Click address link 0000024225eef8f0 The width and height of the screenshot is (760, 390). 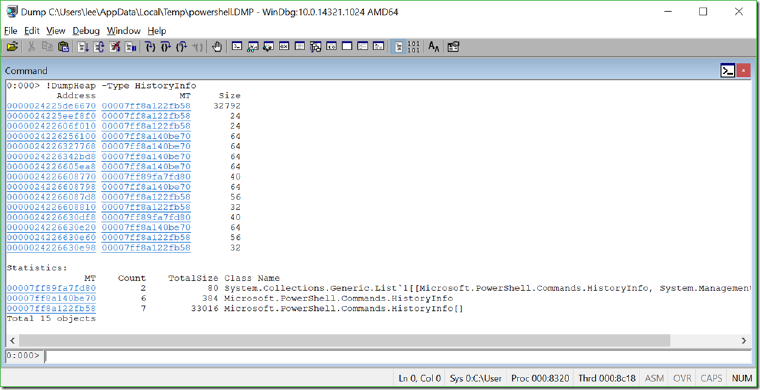click(51, 116)
